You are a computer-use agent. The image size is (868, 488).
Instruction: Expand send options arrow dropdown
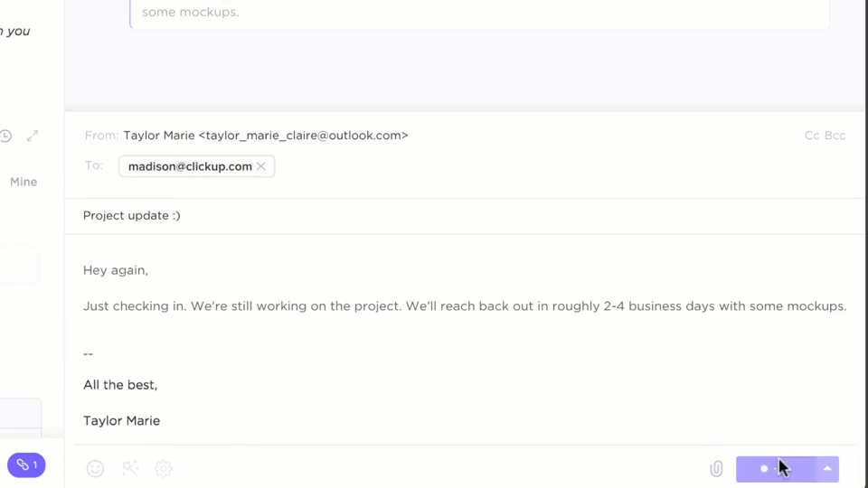coord(827,469)
